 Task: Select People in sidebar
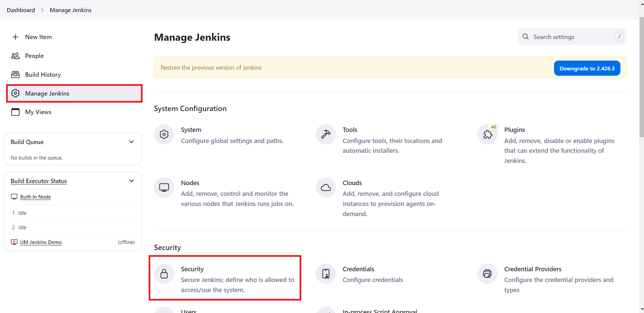[73, 56]
